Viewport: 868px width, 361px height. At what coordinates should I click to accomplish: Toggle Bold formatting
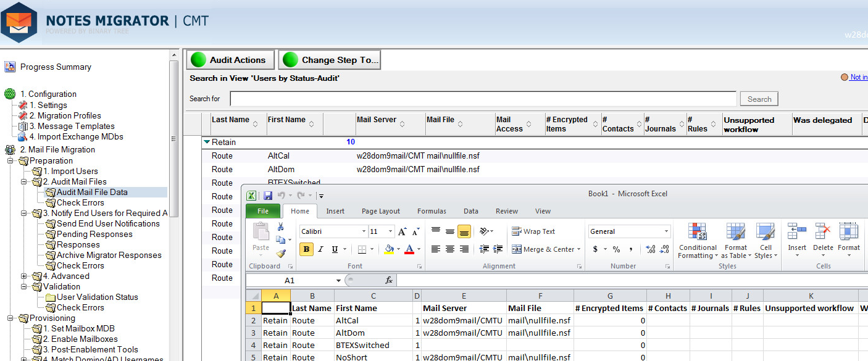[306, 249]
